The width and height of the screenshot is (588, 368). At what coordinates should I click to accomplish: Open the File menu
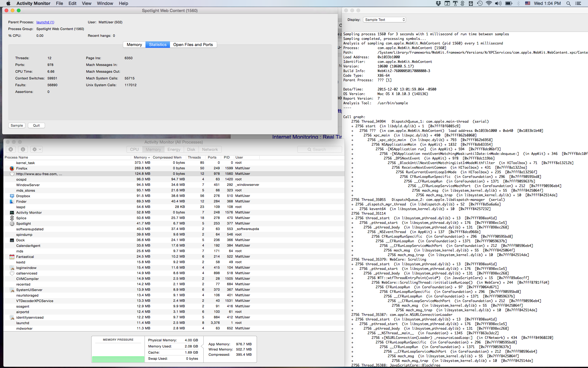click(x=59, y=3)
